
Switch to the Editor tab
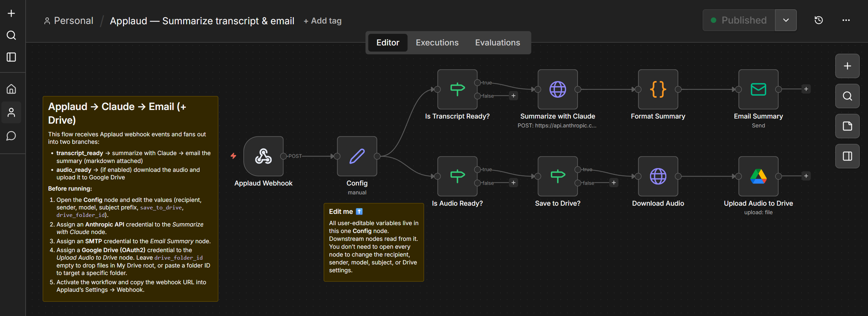(388, 43)
